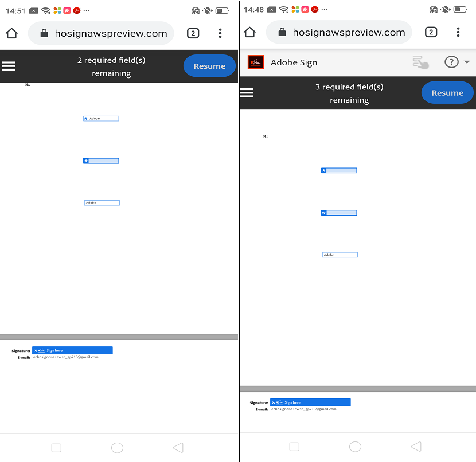Tap the home icon in left browser
The width and height of the screenshot is (476, 462).
click(x=11, y=33)
